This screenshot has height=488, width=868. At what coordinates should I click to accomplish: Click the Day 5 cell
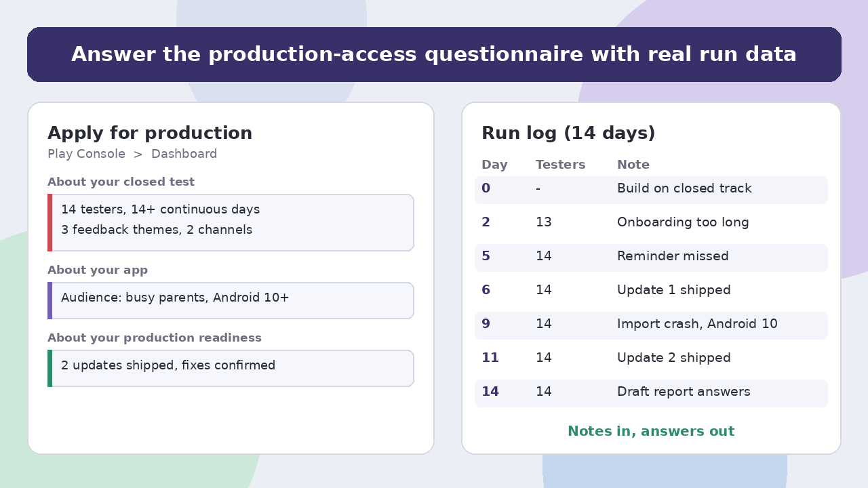486,256
